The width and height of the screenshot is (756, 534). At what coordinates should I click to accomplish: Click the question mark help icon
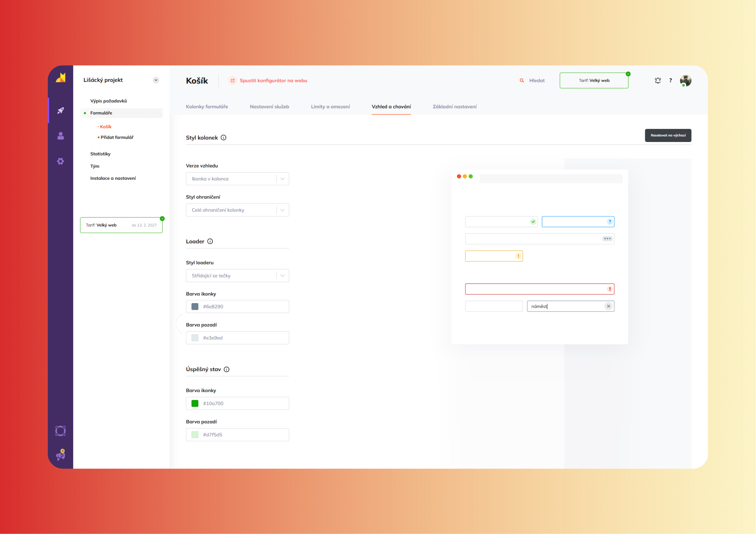670,80
